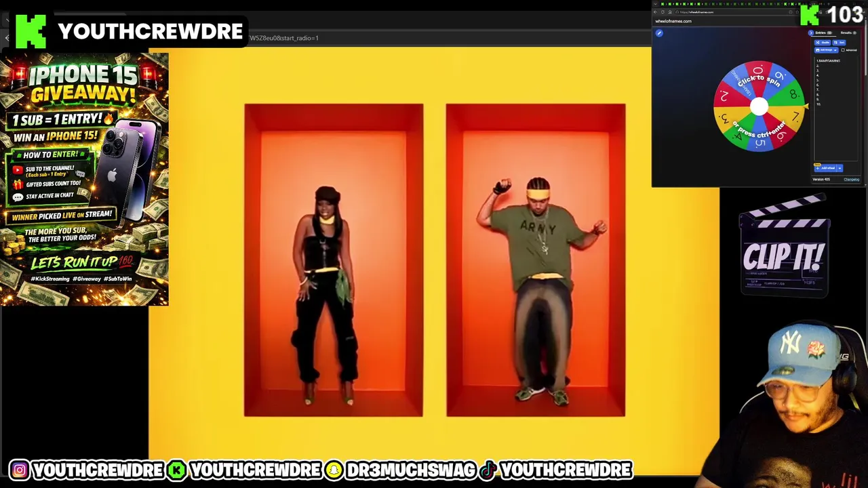
Task: Click the DR3MUCHSWAG Snapchat handle text
Action: (411, 470)
